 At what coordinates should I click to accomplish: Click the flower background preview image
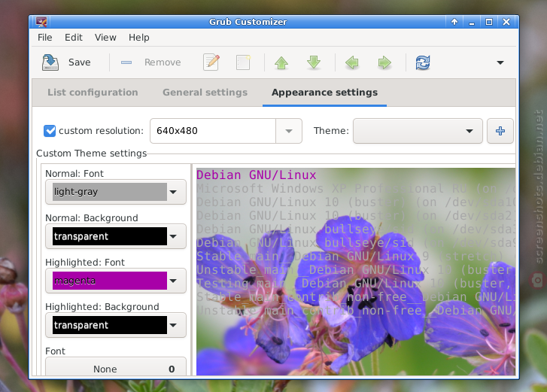pos(356,272)
